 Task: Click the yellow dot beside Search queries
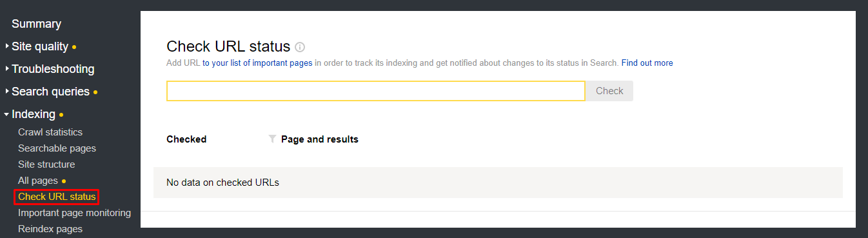click(x=95, y=92)
